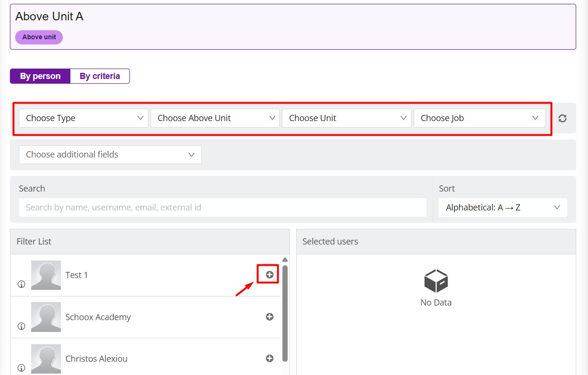Expand the Choose Unit dropdown
588x375 pixels.
point(347,118)
